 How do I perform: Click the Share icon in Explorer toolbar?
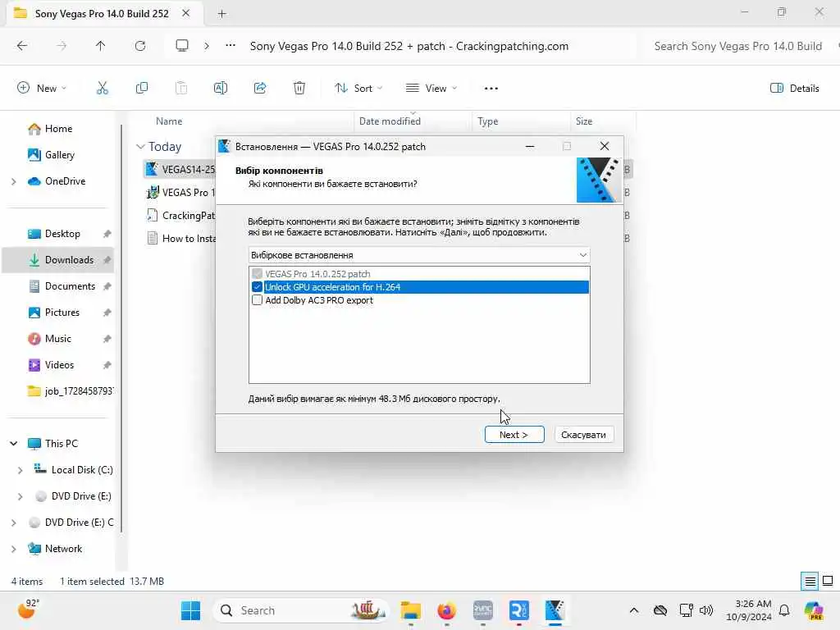(260, 88)
